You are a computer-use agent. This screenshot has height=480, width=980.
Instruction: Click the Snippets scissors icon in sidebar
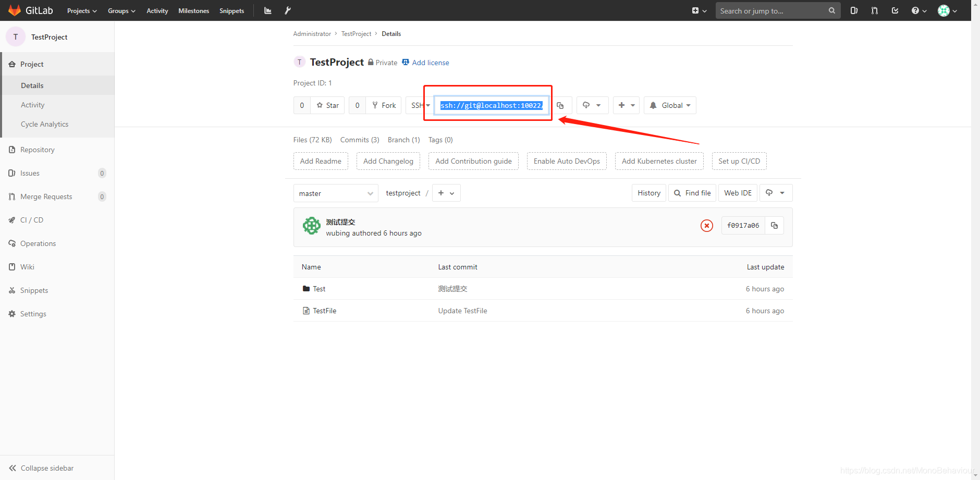12,290
